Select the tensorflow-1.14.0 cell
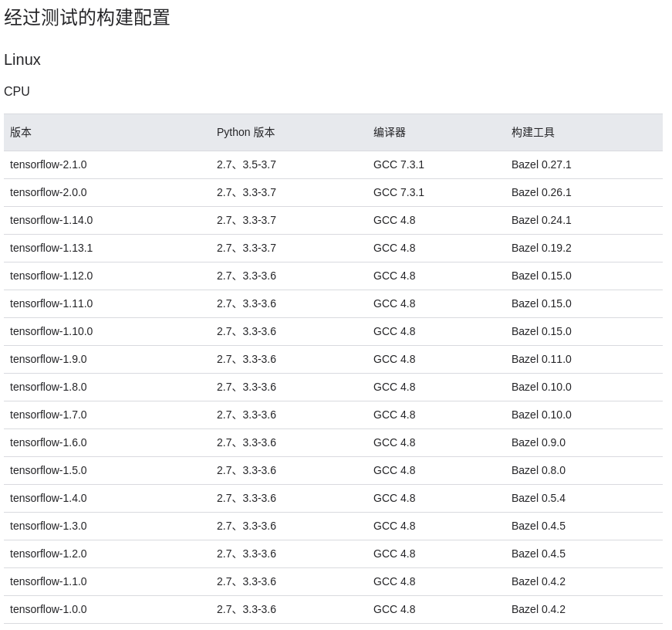Viewport: 672px width, 630px height. pos(52,221)
